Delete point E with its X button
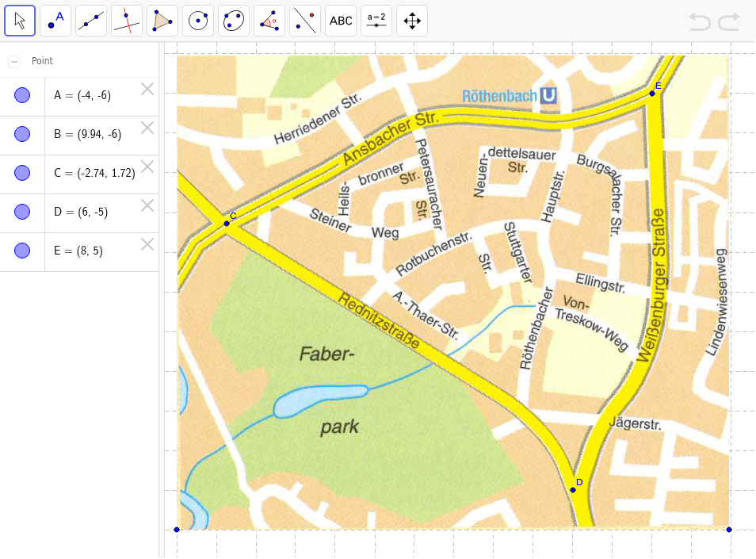The height and width of the screenshot is (559, 756). tap(147, 244)
